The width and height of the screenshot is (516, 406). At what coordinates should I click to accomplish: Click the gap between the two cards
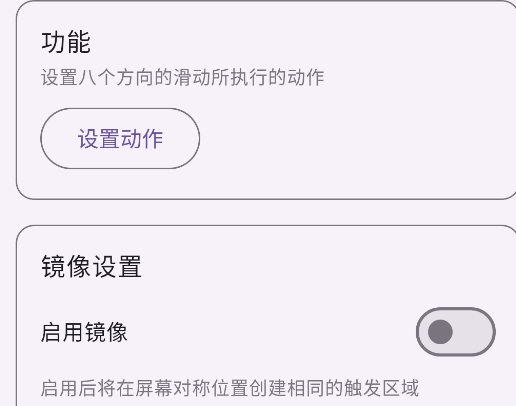point(267,212)
